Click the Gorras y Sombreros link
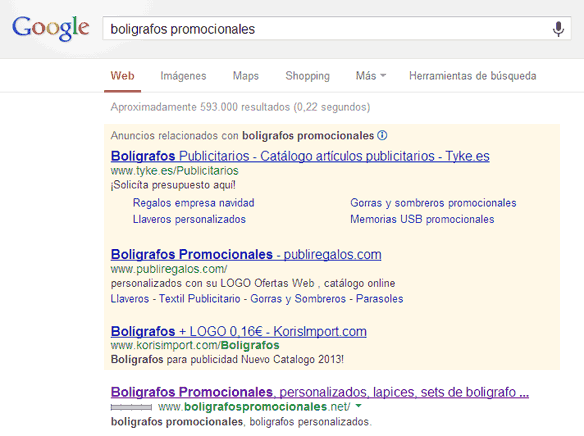 point(298,299)
